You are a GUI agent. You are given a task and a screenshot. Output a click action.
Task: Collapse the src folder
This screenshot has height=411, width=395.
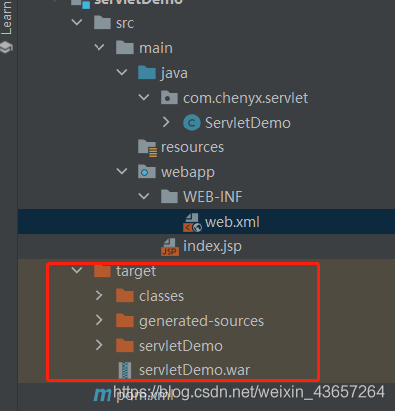pyautogui.click(x=77, y=23)
